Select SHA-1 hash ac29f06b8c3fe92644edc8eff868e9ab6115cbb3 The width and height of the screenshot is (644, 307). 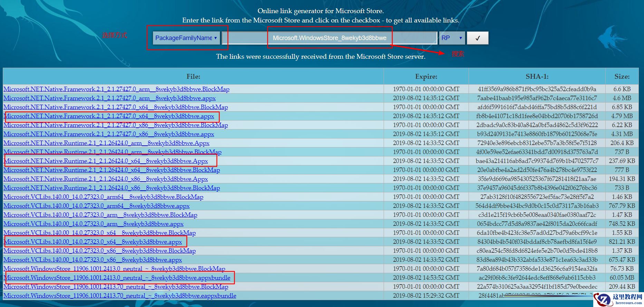[537, 278]
